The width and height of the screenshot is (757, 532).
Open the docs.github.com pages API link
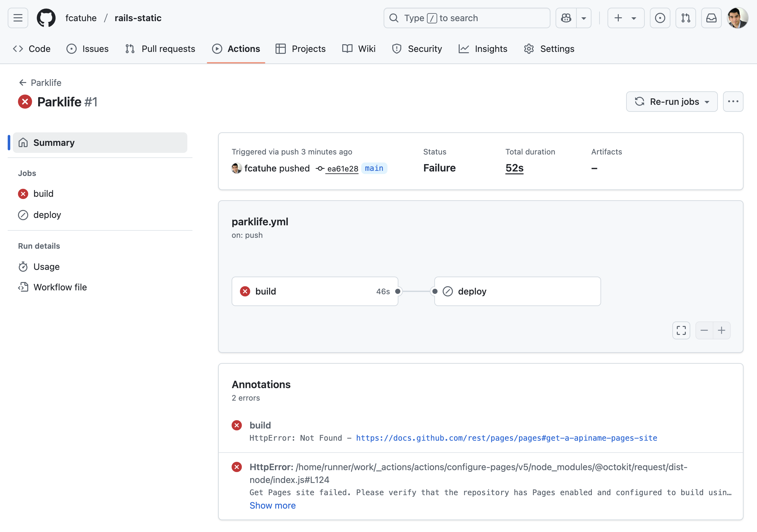(x=506, y=438)
